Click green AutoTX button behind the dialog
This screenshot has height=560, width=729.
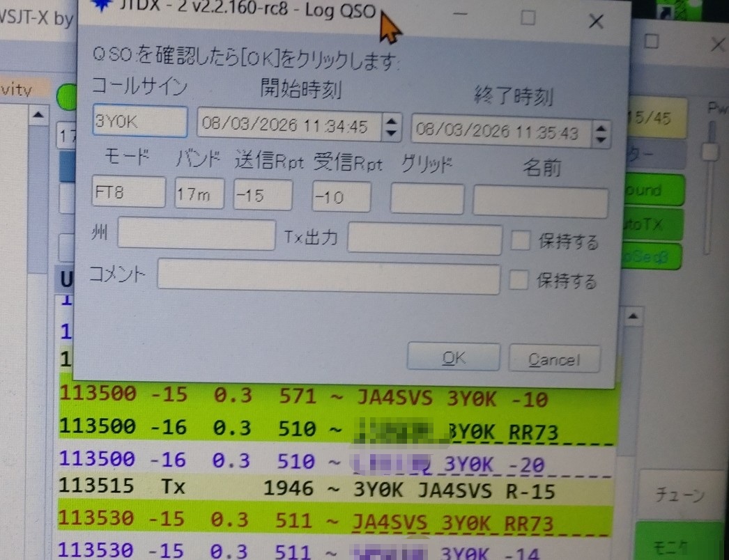[653, 226]
